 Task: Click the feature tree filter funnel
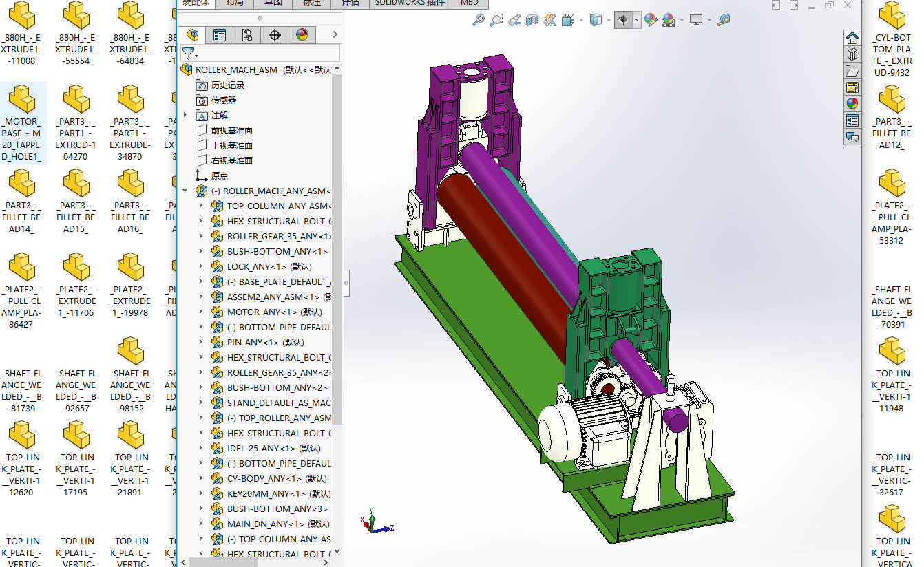coord(189,54)
